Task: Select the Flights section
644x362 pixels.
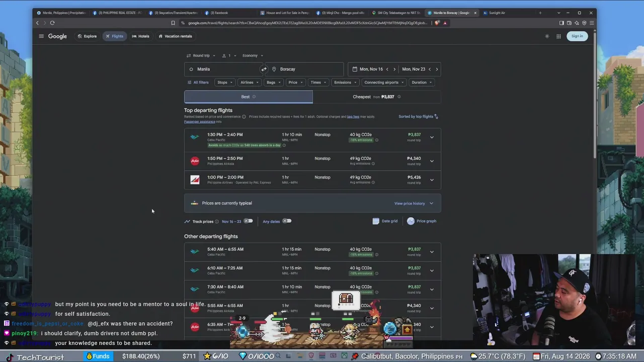Action: pos(114,36)
